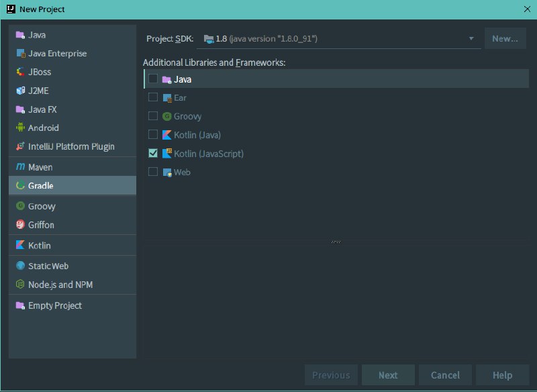The image size is (537, 392).
Task: Click the Node.js and NPM icon
Action: (20, 285)
